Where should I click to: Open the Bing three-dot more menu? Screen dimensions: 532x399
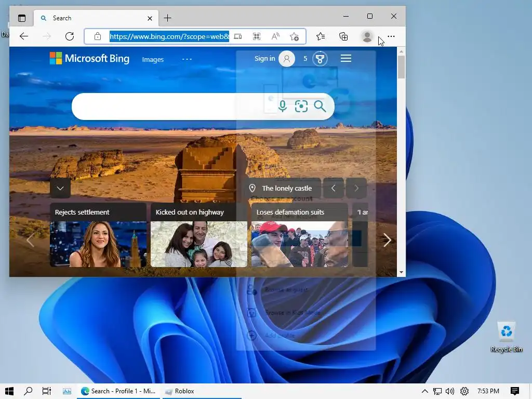(187, 59)
